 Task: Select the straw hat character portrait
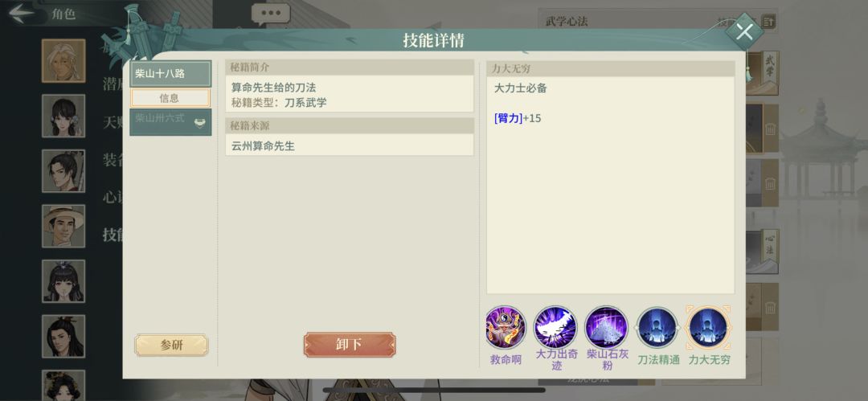point(63,226)
